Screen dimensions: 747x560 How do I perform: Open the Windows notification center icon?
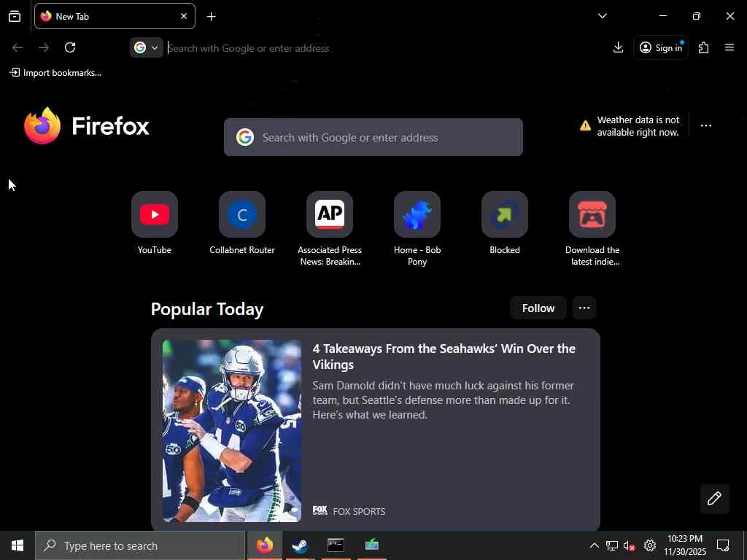point(723,545)
